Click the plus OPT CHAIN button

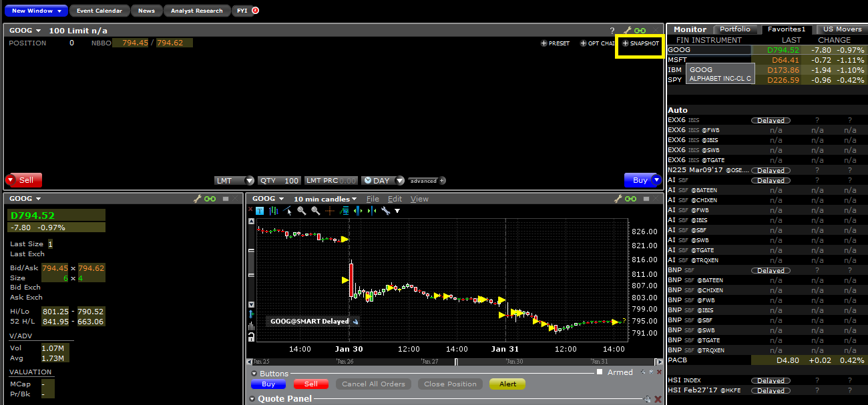[x=597, y=43]
